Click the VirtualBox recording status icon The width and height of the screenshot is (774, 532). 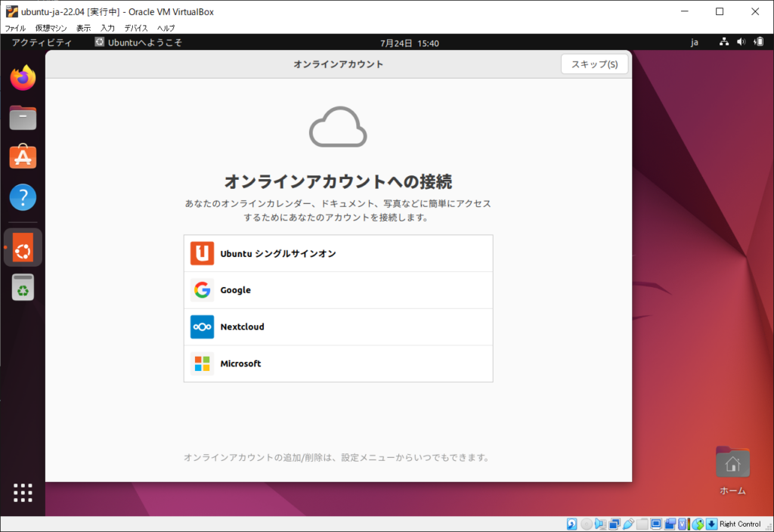pos(670,524)
